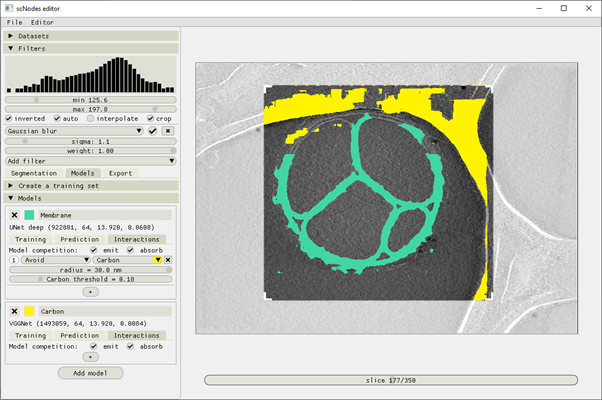This screenshot has width=602, height=400.
Task: Click the scNodes app icon in title bar
Action: pos(9,8)
